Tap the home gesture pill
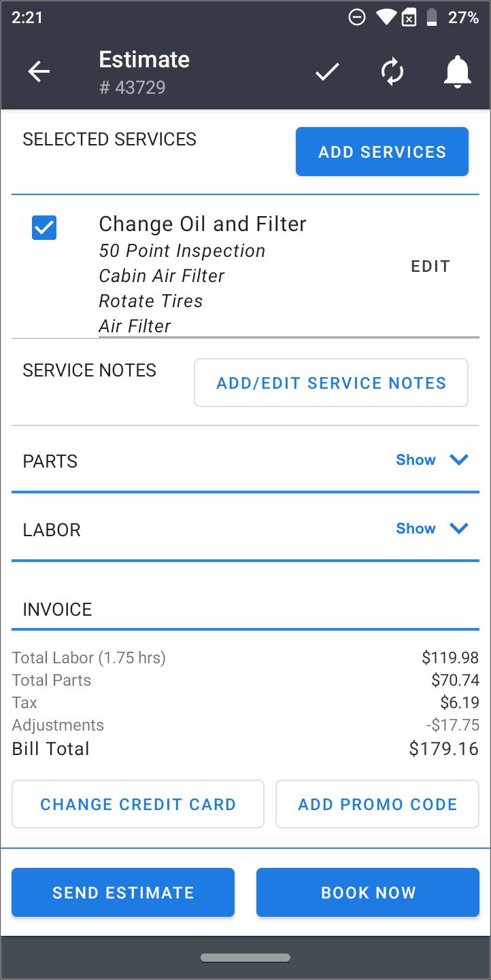Viewport: 491px width, 980px height. [x=245, y=958]
